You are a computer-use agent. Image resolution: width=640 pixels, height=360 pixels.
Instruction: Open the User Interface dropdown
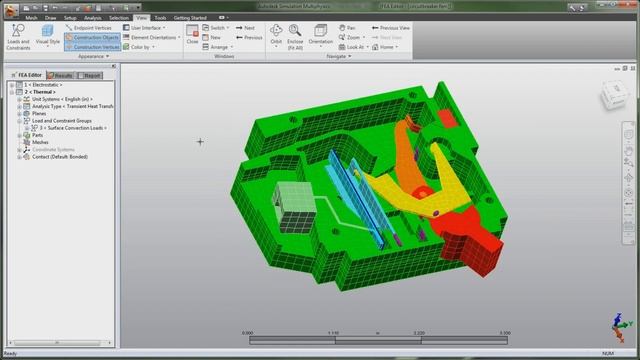(x=144, y=28)
